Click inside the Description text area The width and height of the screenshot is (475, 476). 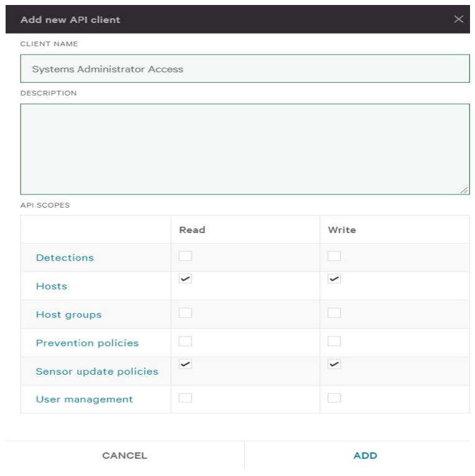(244, 149)
